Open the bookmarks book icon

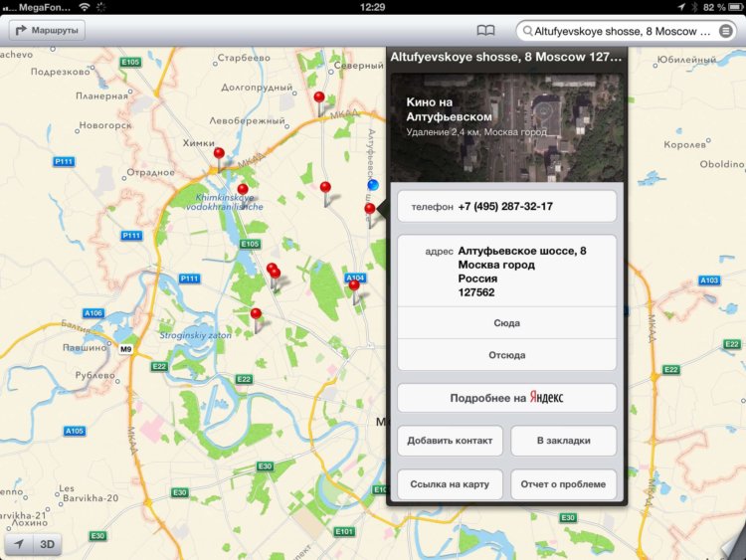485,31
